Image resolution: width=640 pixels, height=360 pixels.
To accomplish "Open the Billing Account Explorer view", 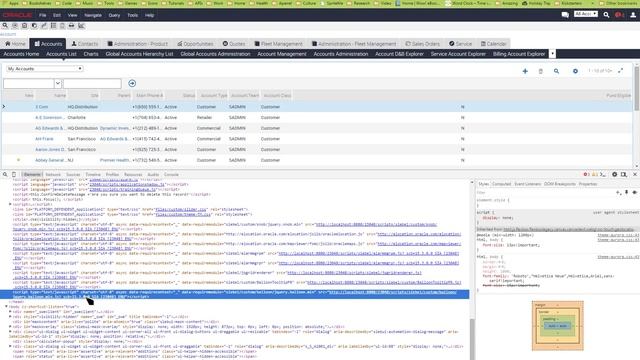I will tap(519, 54).
